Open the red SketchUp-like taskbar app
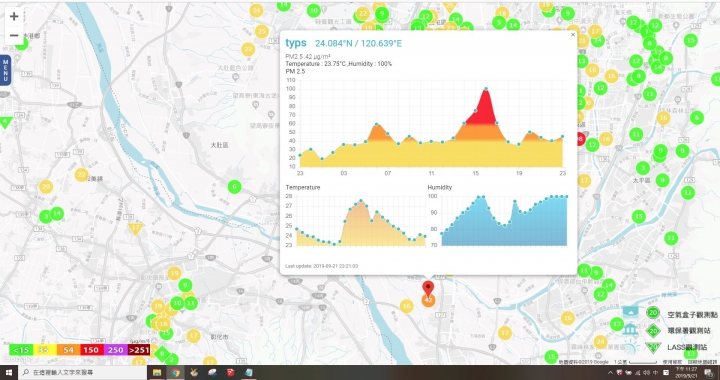The image size is (720, 380). pos(231,373)
